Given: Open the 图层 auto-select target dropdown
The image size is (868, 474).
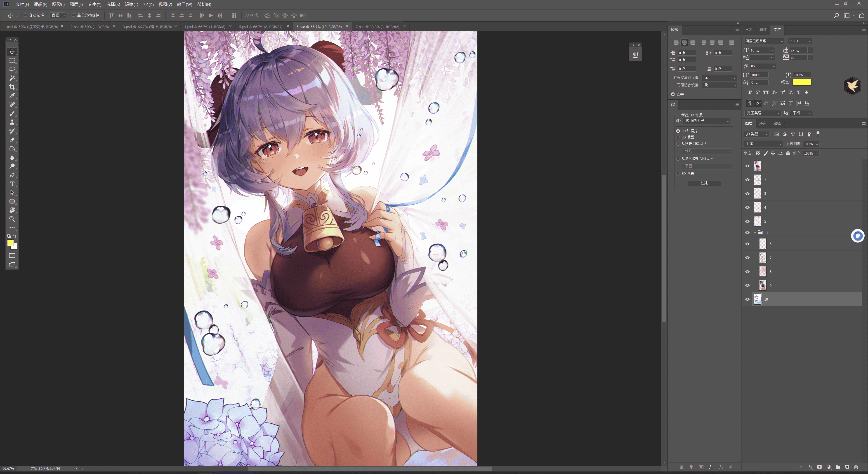Looking at the screenshot, I should [x=58, y=15].
